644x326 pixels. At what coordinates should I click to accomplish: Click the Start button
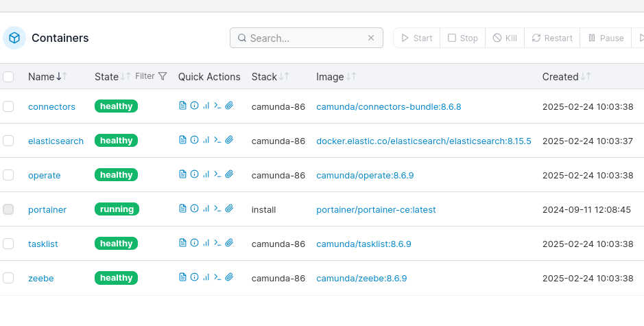tap(416, 38)
